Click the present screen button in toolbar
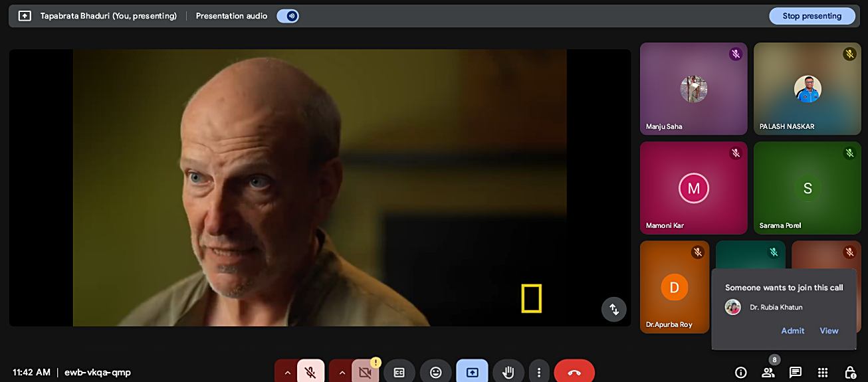Image resolution: width=868 pixels, height=382 pixels. point(472,373)
